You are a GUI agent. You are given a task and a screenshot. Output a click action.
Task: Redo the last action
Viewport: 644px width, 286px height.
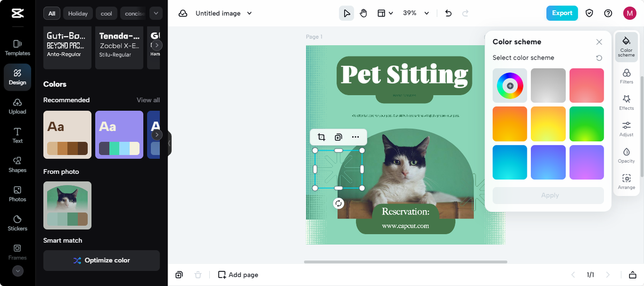pyautogui.click(x=465, y=13)
